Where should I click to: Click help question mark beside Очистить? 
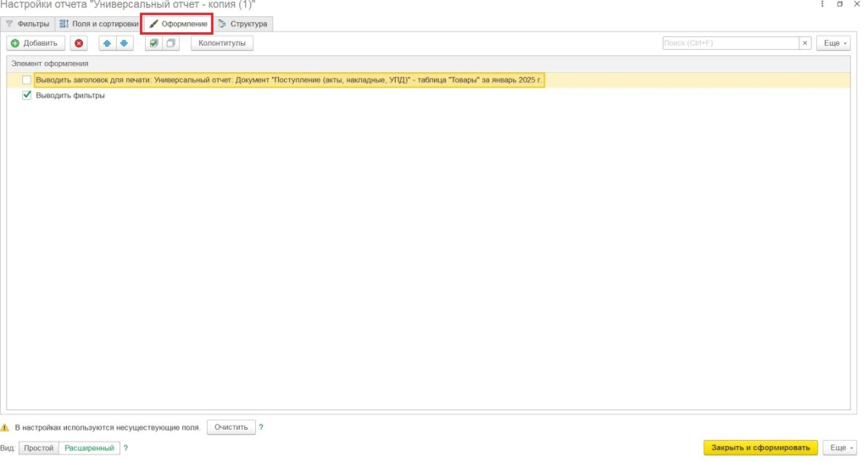point(261,427)
